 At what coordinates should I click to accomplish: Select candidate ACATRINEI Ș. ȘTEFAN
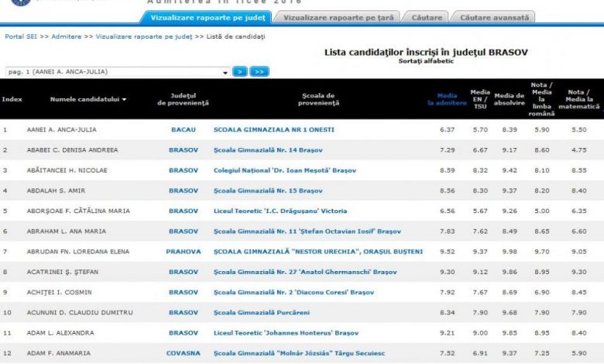coord(63,273)
